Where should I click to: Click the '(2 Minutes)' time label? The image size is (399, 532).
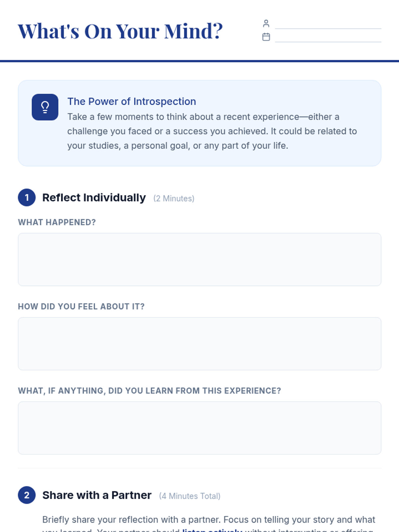(174, 199)
